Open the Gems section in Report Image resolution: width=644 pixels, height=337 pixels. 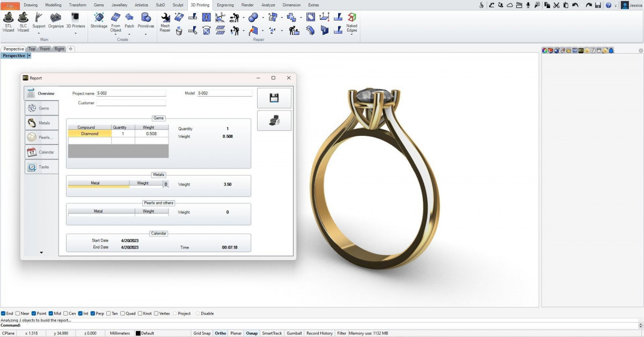click(41, 108)
